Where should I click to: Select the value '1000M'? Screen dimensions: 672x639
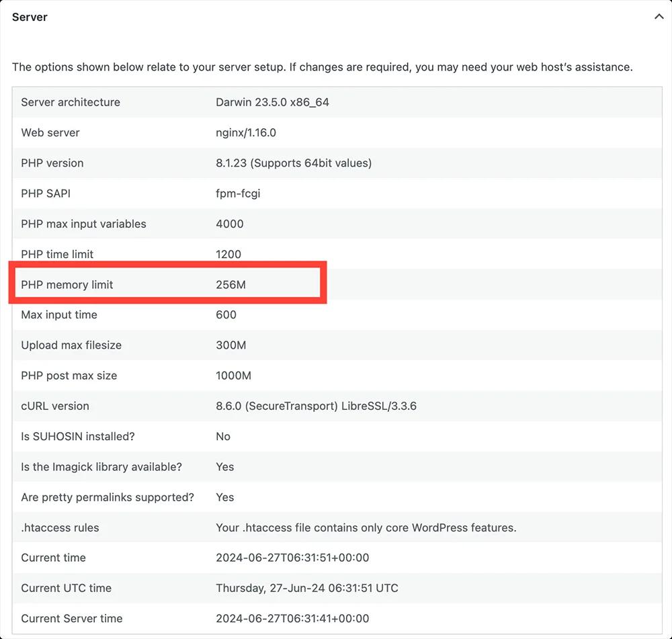pos(233,376)
